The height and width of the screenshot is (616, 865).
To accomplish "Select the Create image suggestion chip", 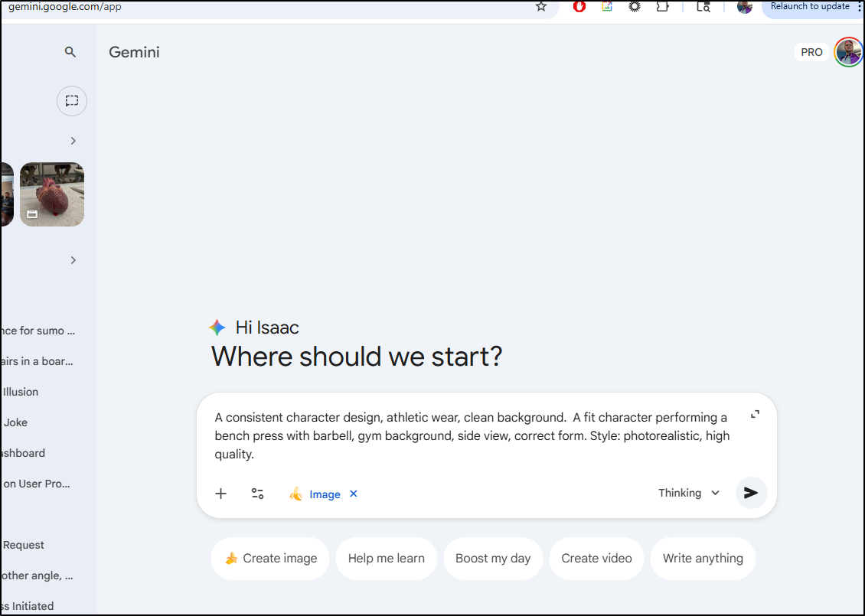I will [270, 559].
